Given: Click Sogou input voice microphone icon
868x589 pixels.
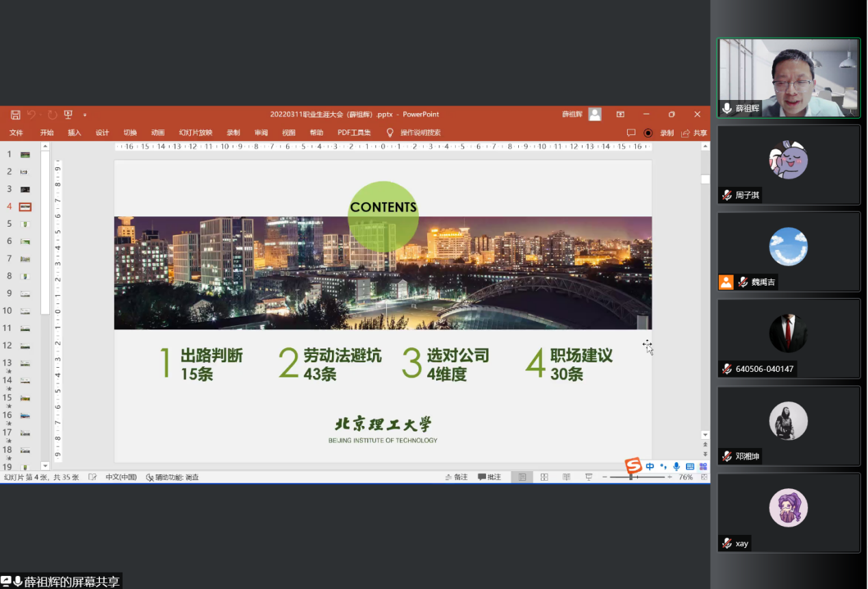Looking at the screenshot, I should 676,466.
